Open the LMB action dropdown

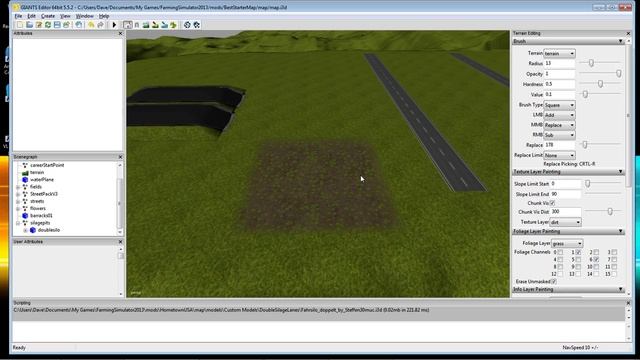tap(559, 115)
